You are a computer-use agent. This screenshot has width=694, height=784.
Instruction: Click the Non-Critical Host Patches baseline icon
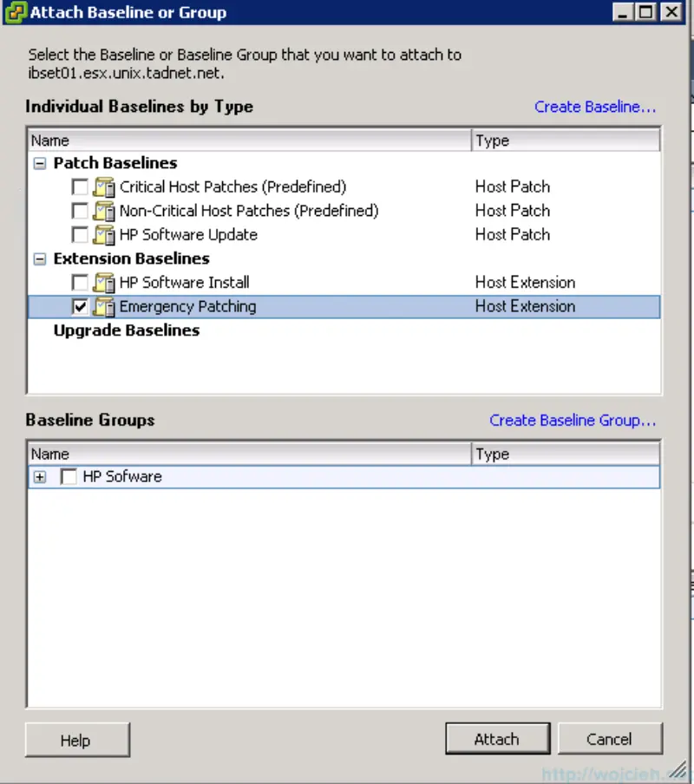tap(102, 210)
